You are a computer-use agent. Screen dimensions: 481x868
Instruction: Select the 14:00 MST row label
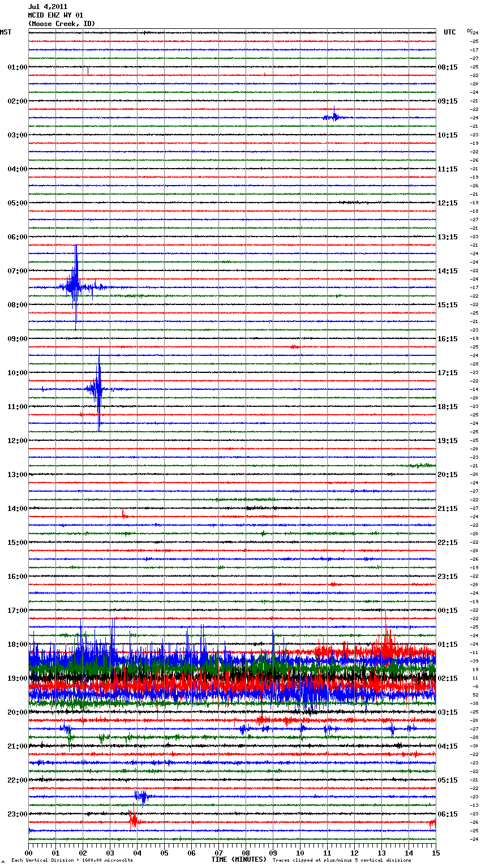click(18, 509)
